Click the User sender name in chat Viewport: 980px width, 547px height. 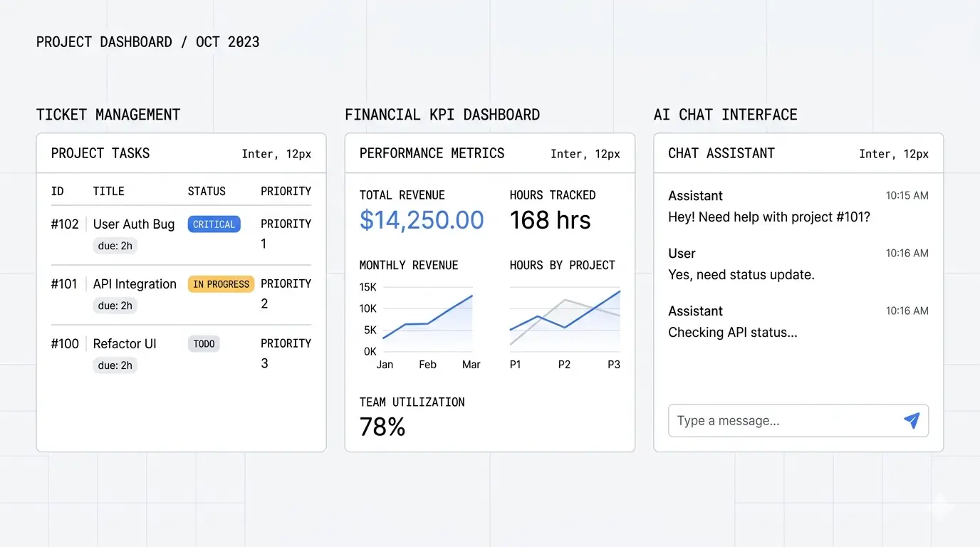[x=682, y=254]
